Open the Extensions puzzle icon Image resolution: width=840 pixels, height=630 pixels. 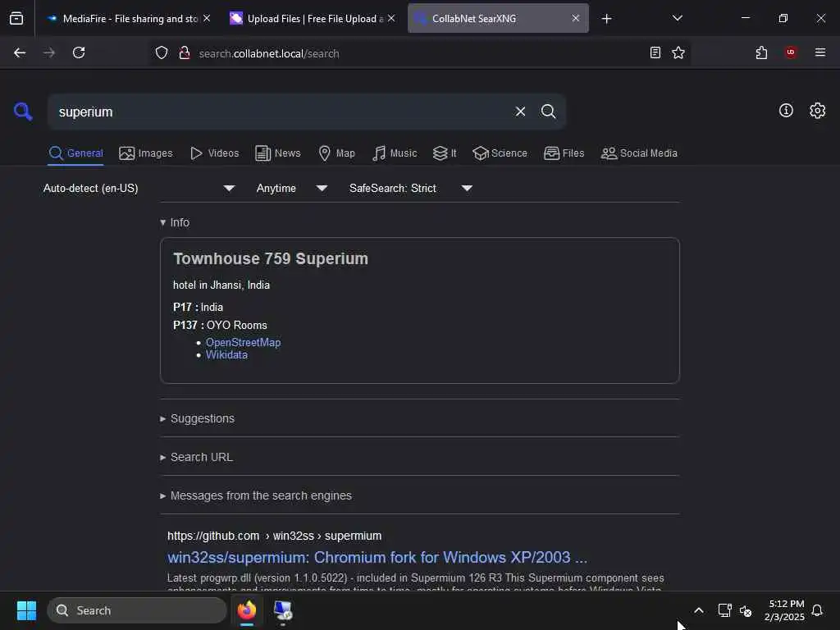point(761,52)
